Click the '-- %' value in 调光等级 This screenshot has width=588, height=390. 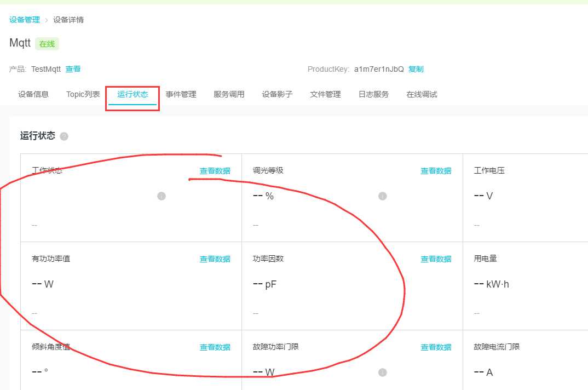(263, 196)
